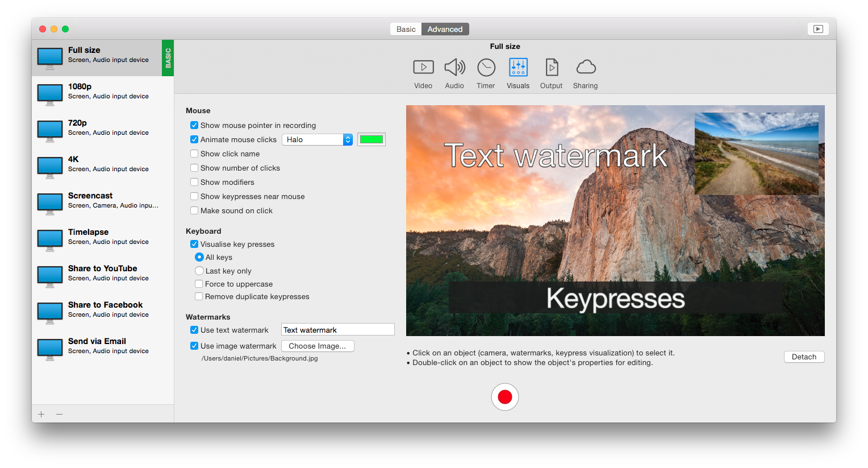Open recordings window icon at top right

[818, 29]
